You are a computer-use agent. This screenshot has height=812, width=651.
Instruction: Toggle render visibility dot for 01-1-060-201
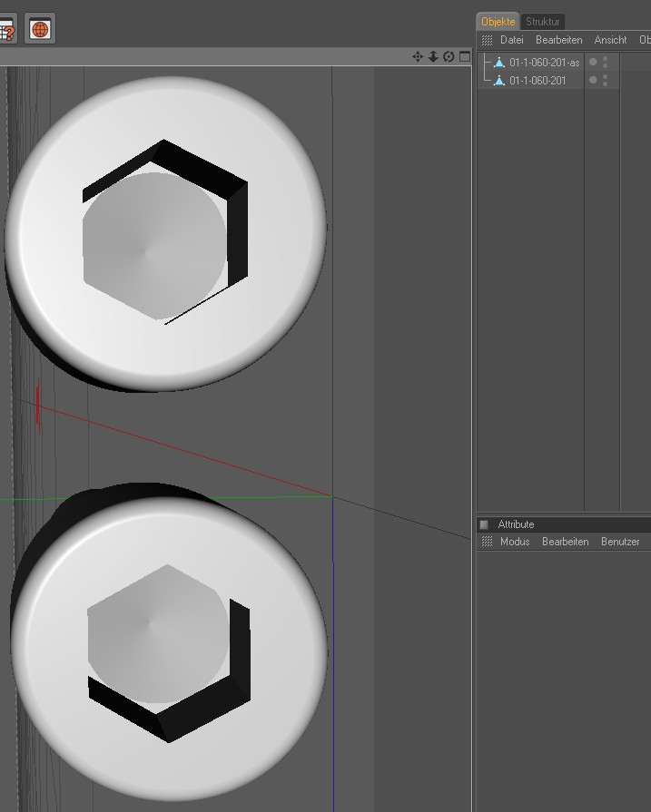click(605, 83)
